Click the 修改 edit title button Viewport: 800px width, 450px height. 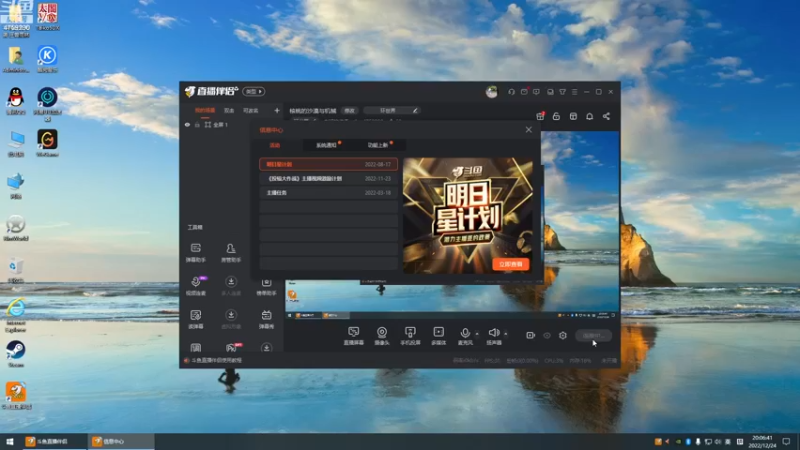tap(349, 111)
